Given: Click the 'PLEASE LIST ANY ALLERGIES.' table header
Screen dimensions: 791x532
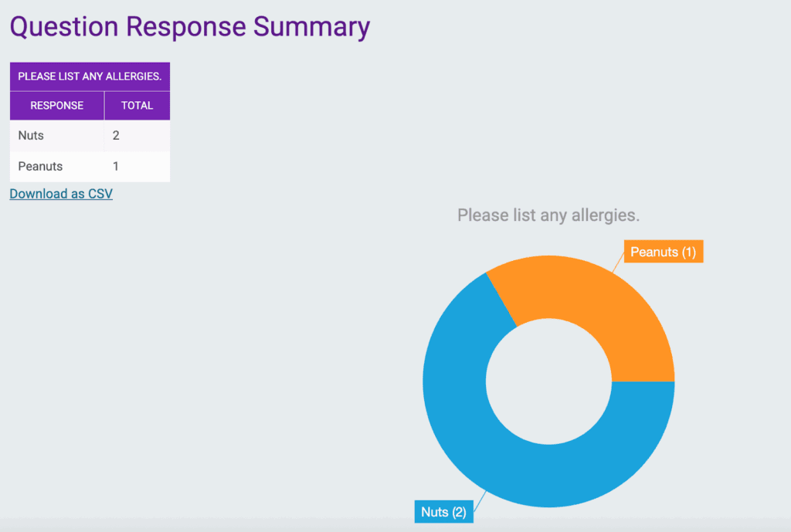Looking at the screenshot, I should point(90,76).
